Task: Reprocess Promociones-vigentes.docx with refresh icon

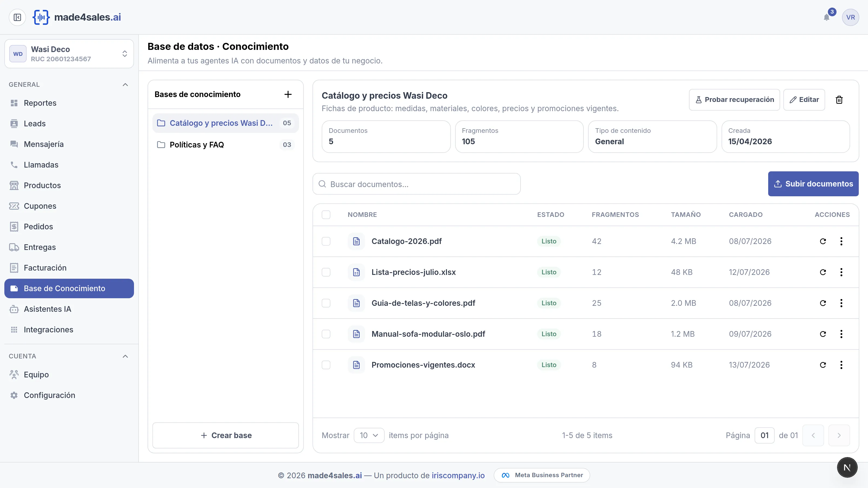Action: pyautogui.click(x=823, y=365)
